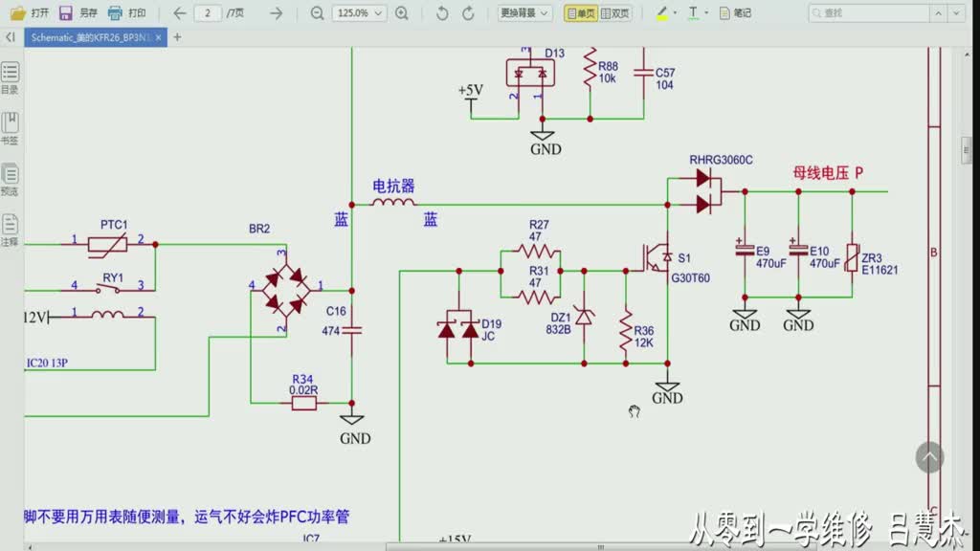Click the Open file (打开) icon

18,13
